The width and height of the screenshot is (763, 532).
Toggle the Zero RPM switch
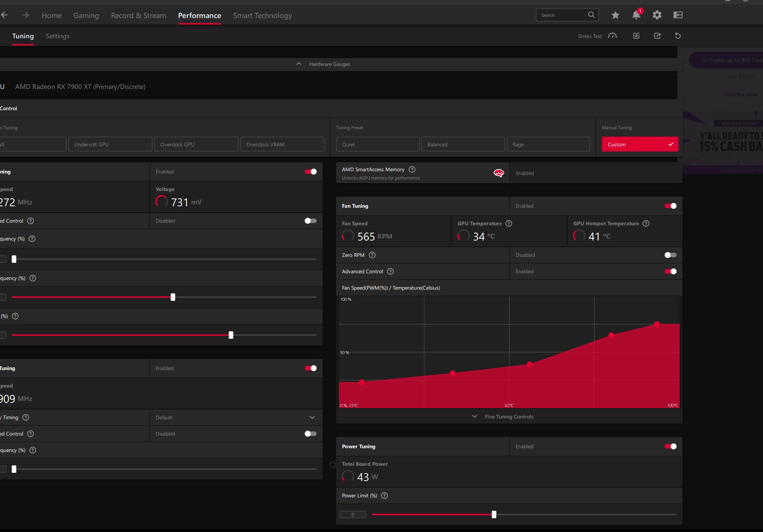671,255
